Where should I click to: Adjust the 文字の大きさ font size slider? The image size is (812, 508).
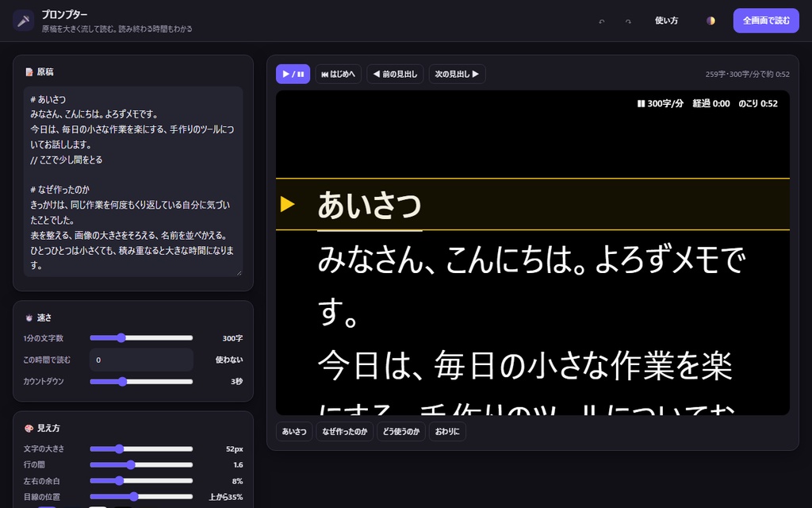(141, 449)
